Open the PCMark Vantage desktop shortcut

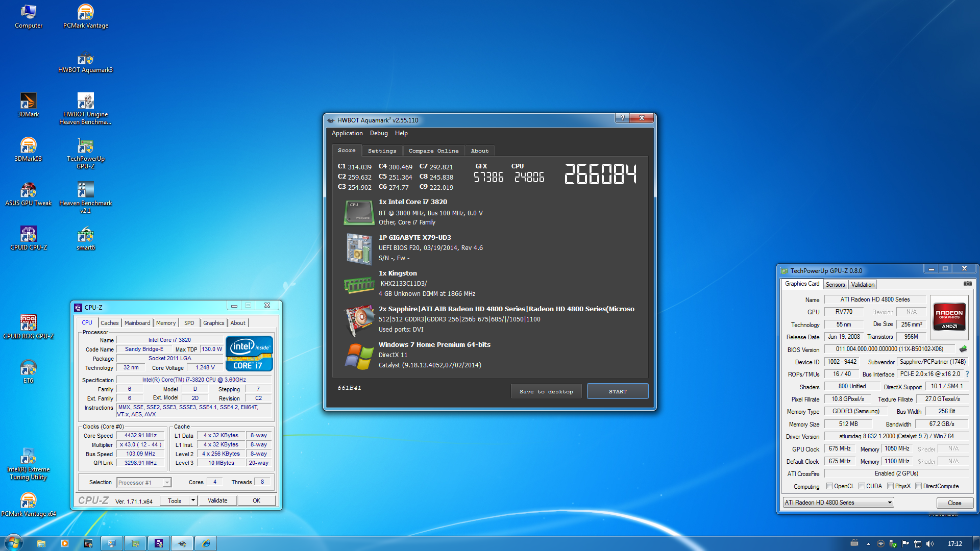coord(86,16)
